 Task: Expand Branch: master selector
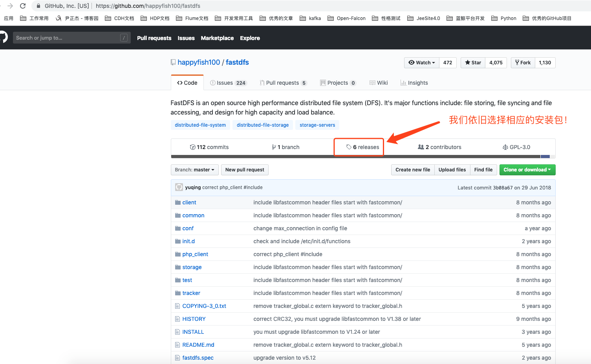tap(195, 170)
